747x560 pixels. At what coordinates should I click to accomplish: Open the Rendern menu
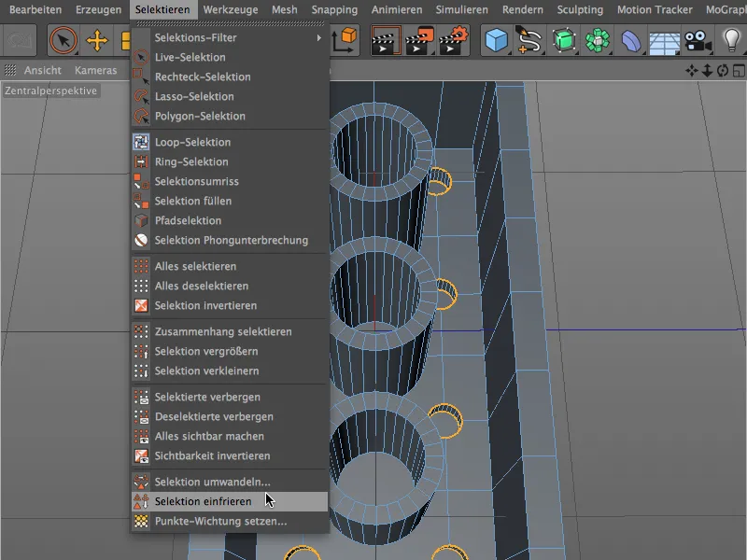click(522, 9)
